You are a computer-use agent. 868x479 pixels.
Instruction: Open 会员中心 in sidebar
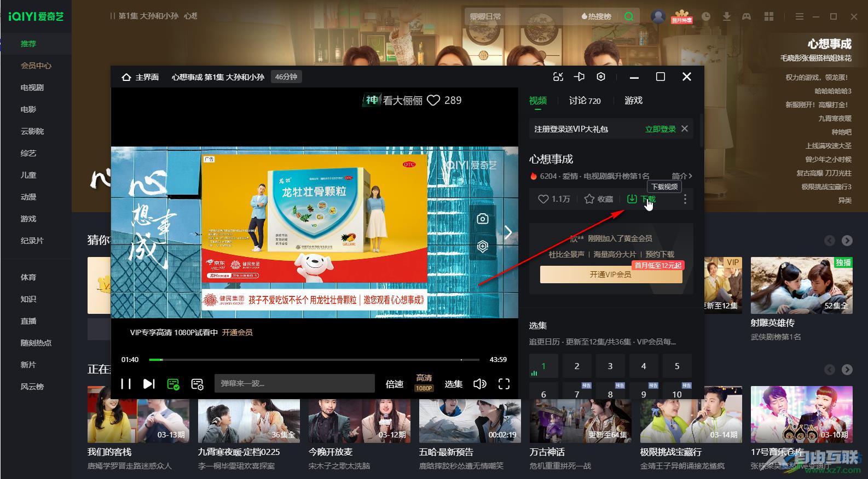(36, 66)
